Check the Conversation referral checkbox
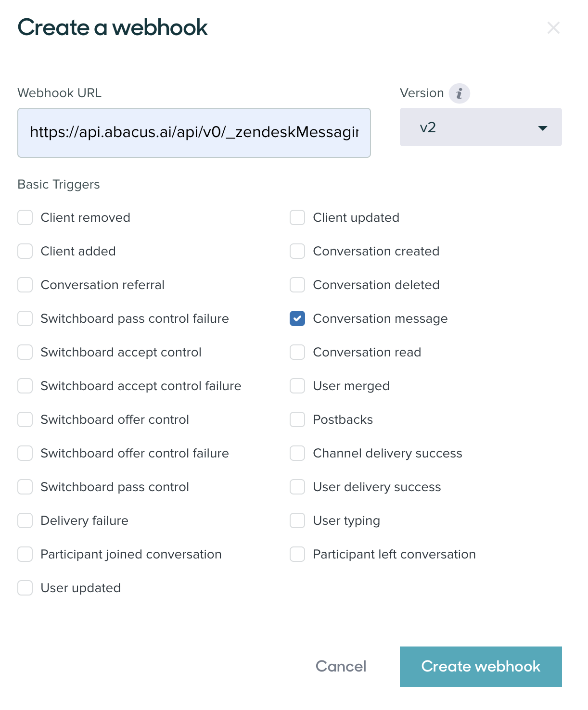Viewport: 588px width, 710px height. pos(25,285)
